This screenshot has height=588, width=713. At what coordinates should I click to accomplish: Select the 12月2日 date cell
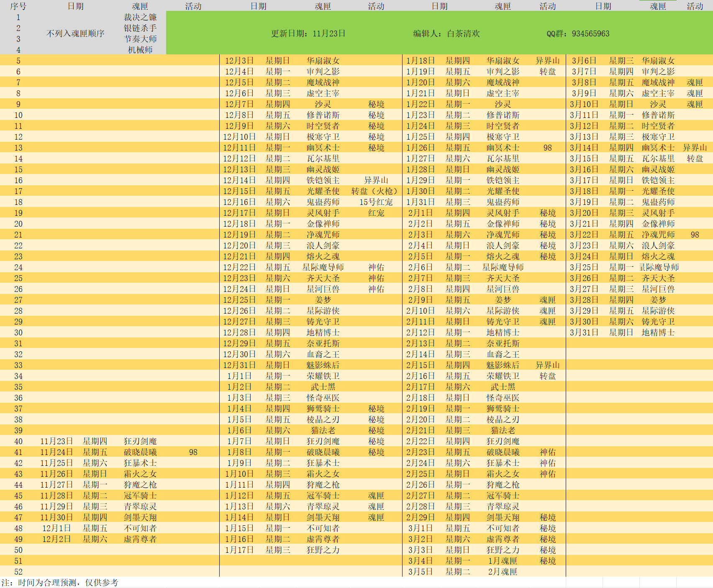(x=56, y=539)
